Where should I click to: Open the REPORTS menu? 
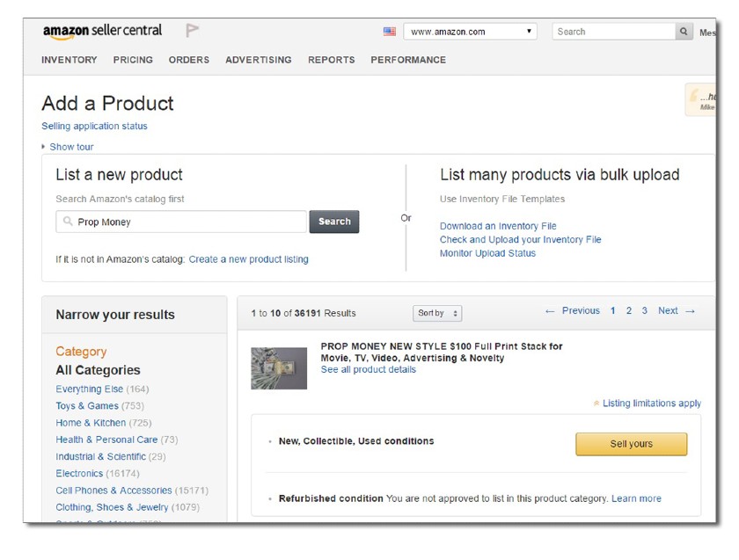(x=332, y=60)
